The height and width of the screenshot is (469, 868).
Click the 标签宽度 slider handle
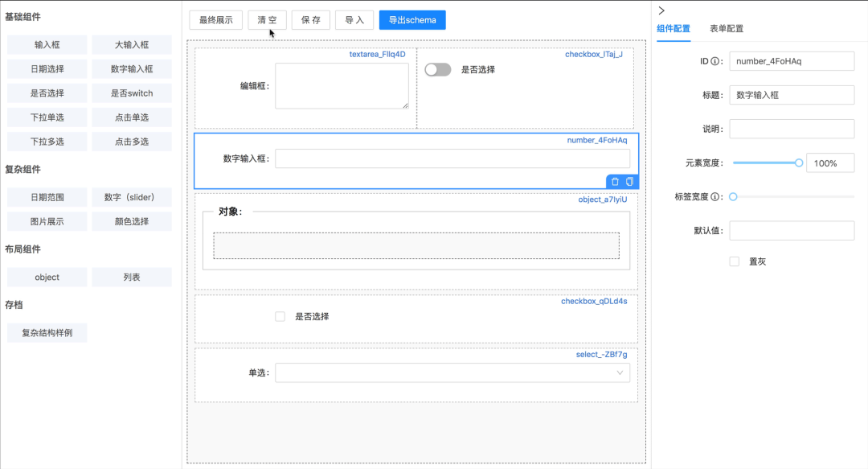pos(733,197)
